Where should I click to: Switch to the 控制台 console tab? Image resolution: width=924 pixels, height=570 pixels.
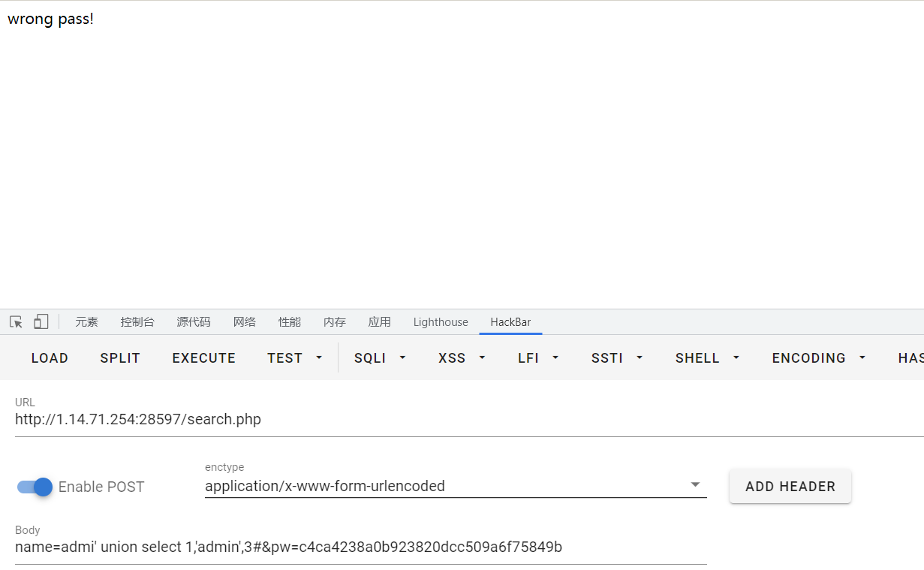(x=137, y=322)
